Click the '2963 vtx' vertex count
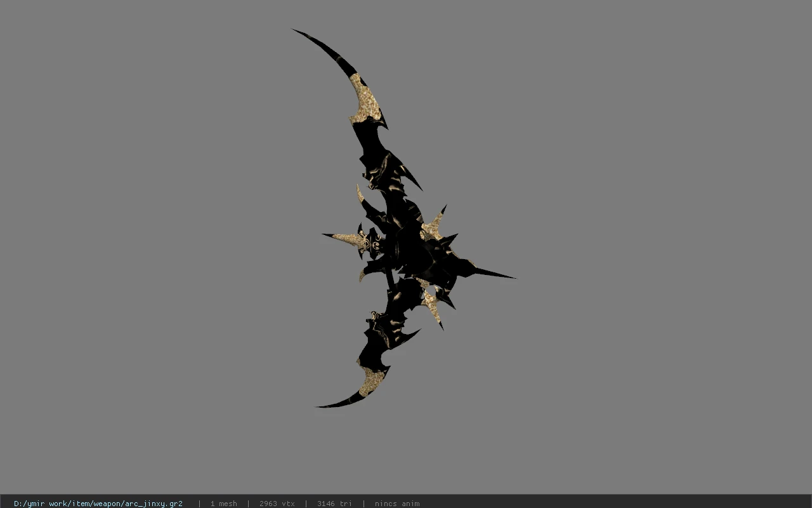 277,504
